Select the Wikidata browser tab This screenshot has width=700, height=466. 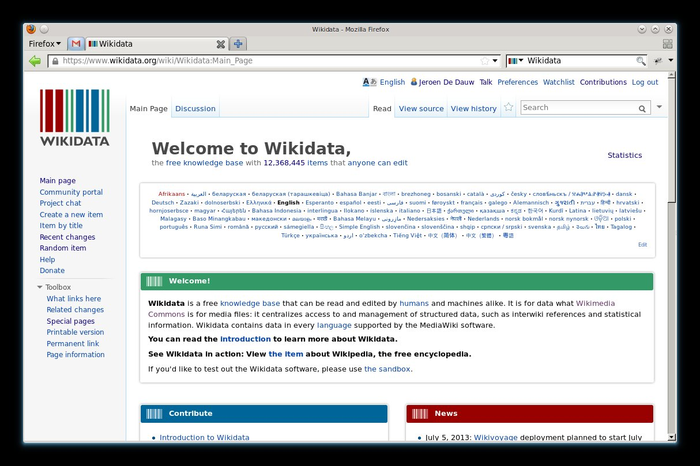point(156,44)
